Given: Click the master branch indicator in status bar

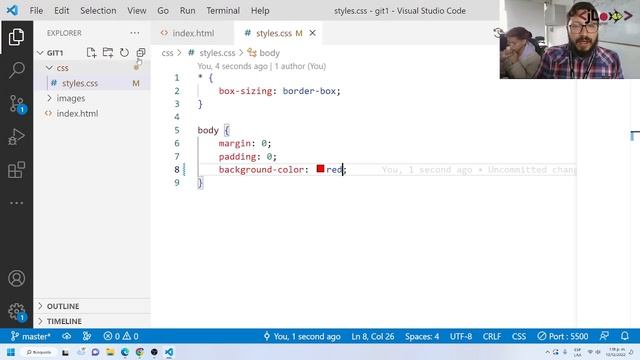Looking at the screenshot, I should [x=31, y=336].
